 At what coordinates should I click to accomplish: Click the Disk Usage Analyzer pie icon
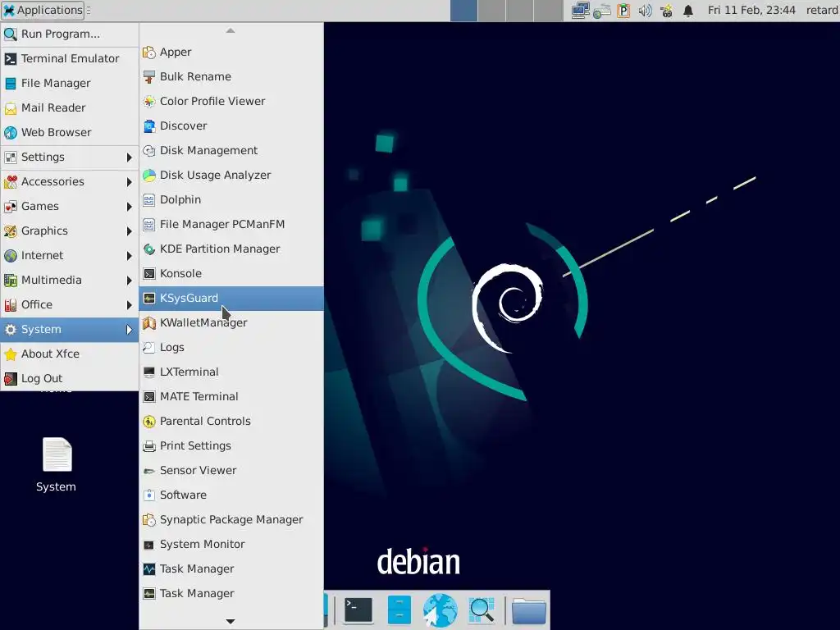149,176
